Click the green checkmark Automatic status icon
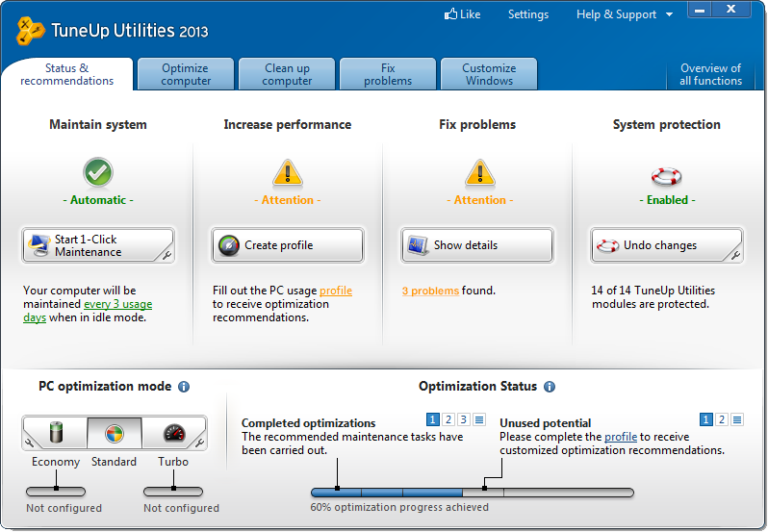 98,172
